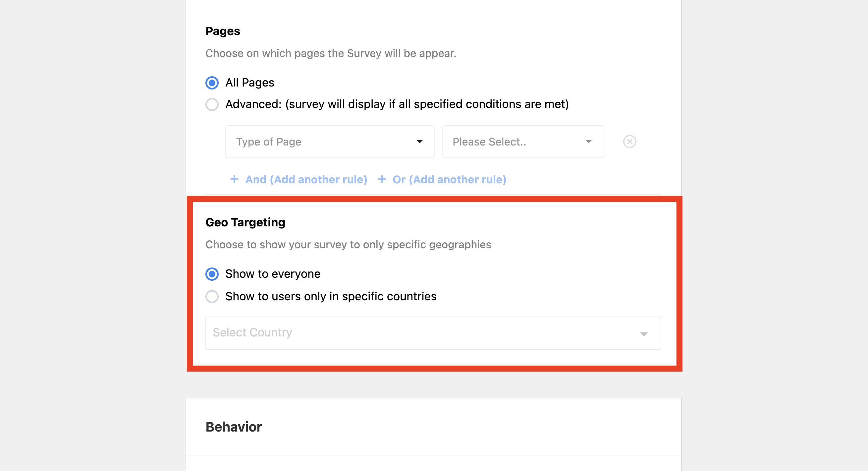Select the Show to everyone radio button
Image resolution: width=868 pixels, height=471 pixels.
(212, 274)
